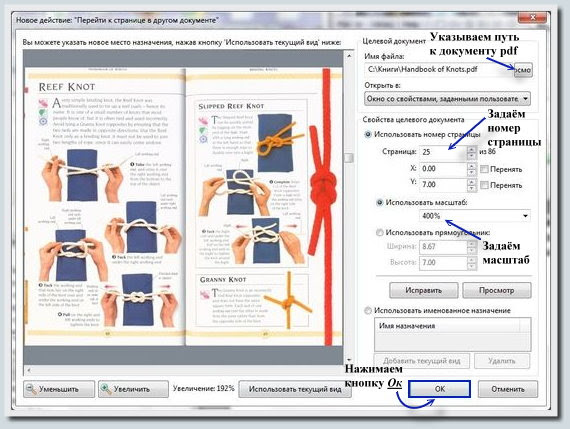Image resolution: width=570 pixels, height=429 pixels.
Task: Close the dialog window
Action: 532,17
